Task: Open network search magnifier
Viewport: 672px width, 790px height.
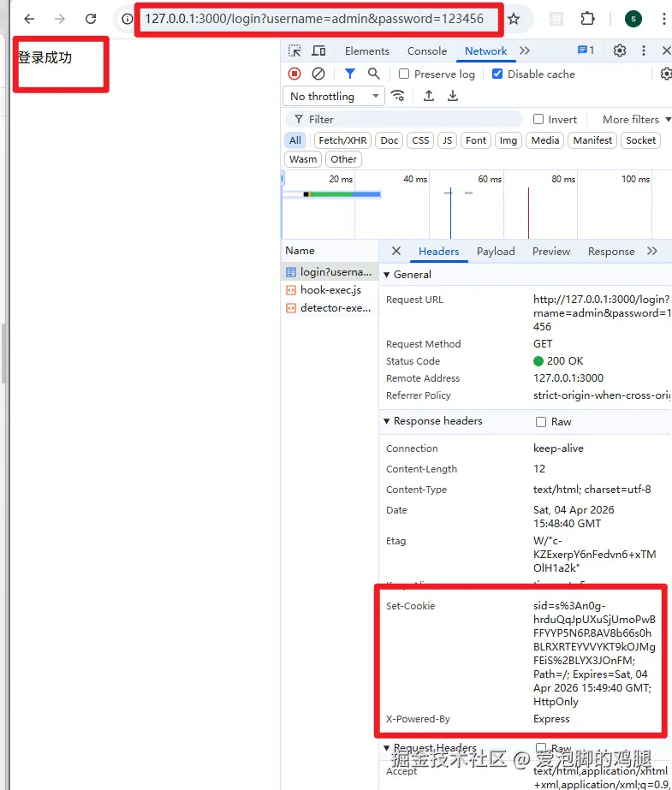Action: 374,74
